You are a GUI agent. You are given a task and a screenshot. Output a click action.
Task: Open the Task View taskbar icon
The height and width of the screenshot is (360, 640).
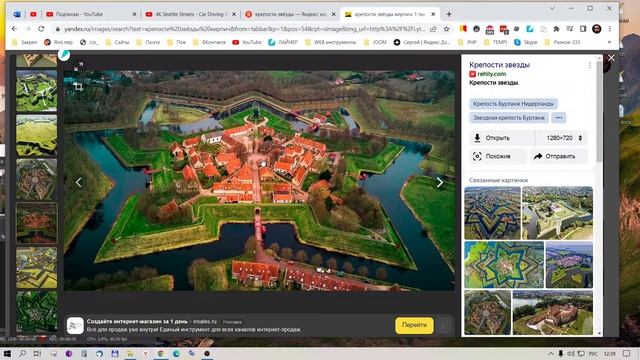click(38, 353)
